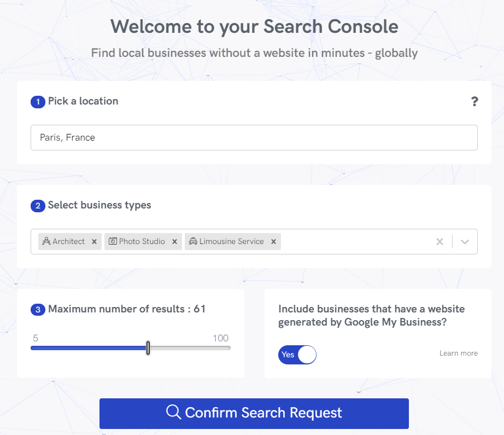Click the Paris, France location field

point(254,137)
